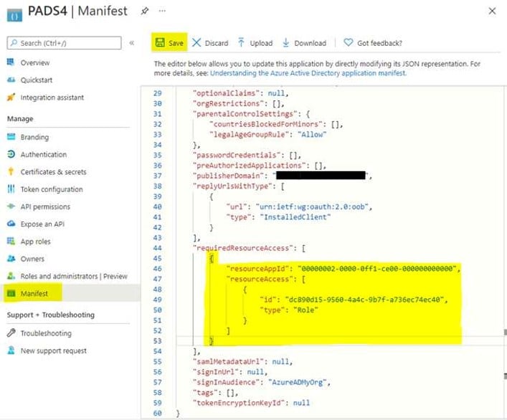Click the Branding icon
This screenshot has width=507, height=420.
pos(11,137)
